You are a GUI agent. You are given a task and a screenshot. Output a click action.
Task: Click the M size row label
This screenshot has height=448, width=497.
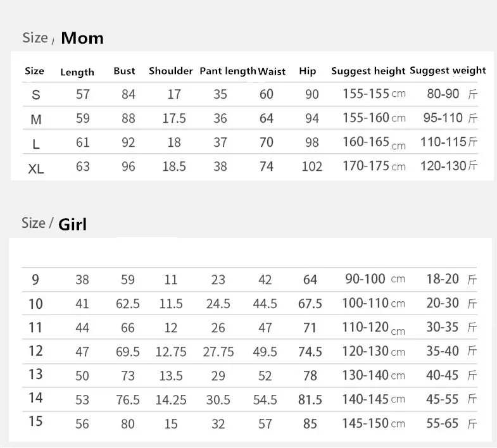pos(36,120)
